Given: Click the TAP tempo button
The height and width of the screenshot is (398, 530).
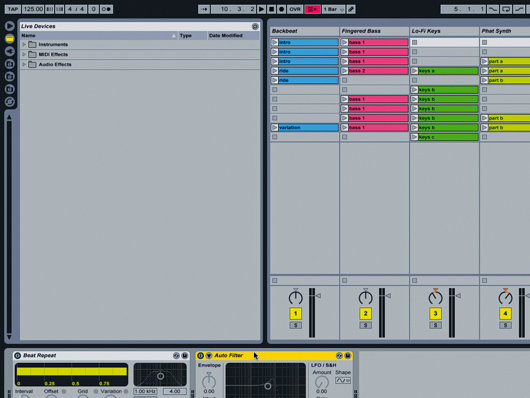Looking at the screenshot, I should click(13, 9).
